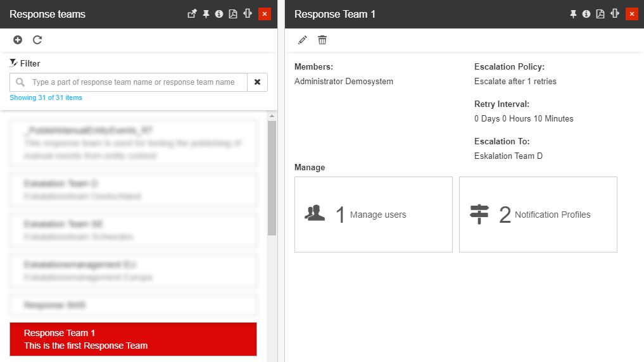This screenshot has height=362, width=644.
Task: Pin the Response teams panel
Action: pyautogui.click(x=206, y=14)
